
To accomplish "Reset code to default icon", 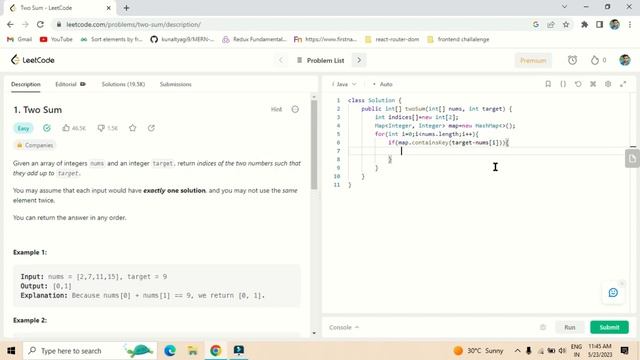I will [578, 84].
